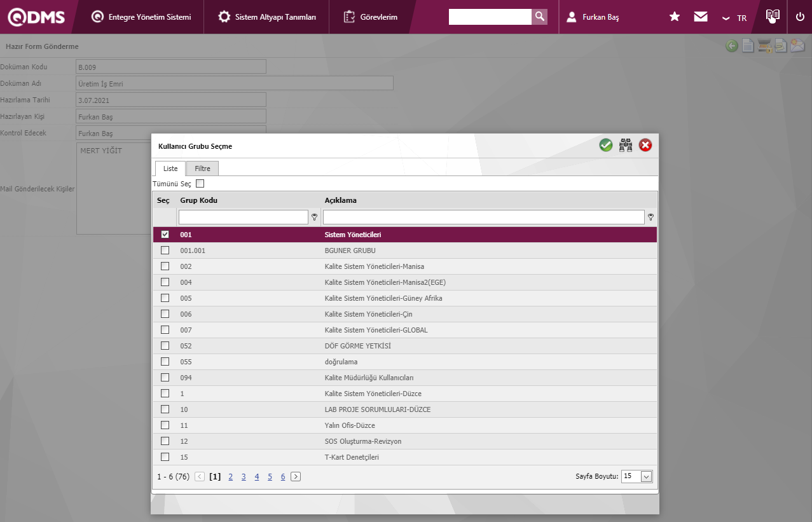The height and width of the screenshot is (522, 812).
Task: Click the Grup Kodu filter input
Action: (244, 217)
